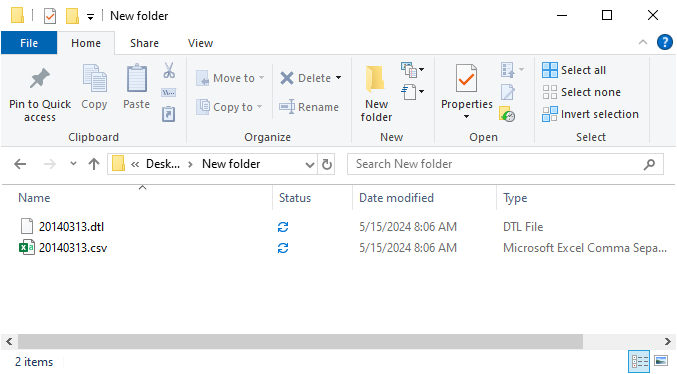Click the Help question mark icon
The height and width of the screenshot is (374, 677).
[664, 42]
